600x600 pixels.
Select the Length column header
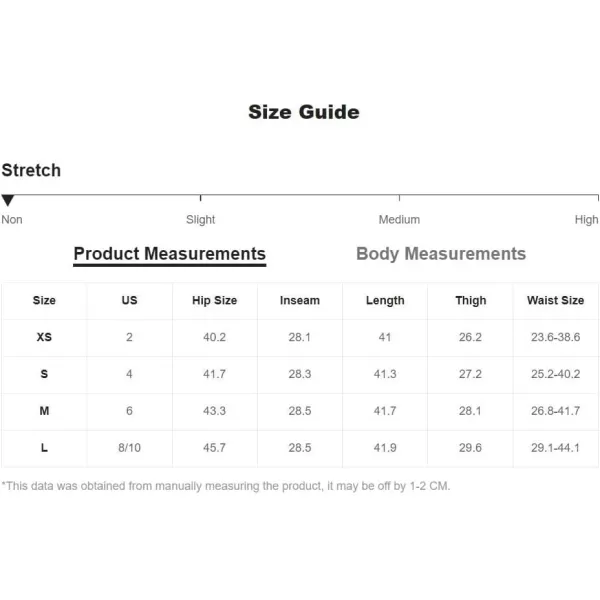point(385,301)
